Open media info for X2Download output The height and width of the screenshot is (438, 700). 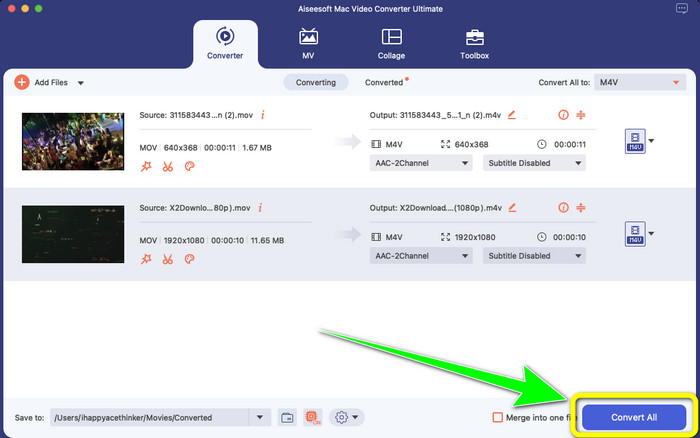coord(563,208)
